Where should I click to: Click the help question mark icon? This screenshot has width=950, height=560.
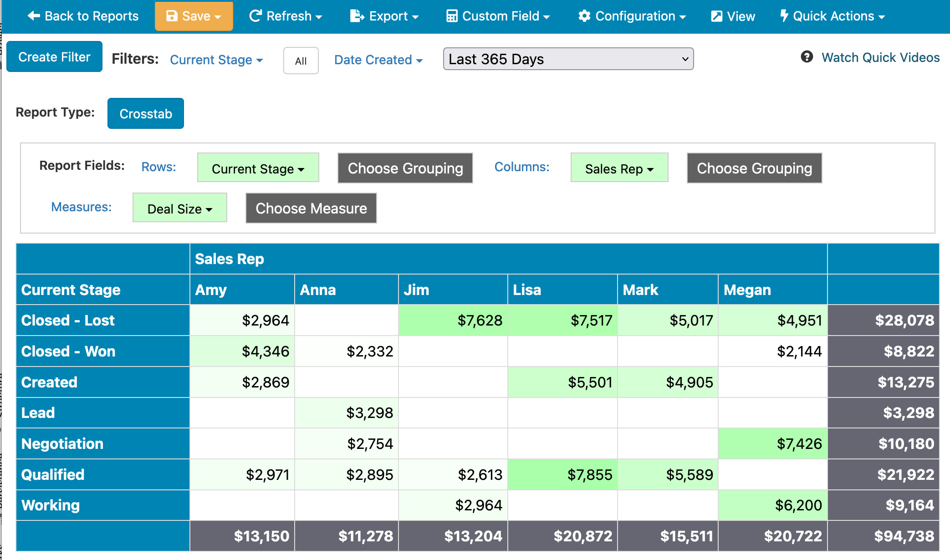(x=807, y=57)
